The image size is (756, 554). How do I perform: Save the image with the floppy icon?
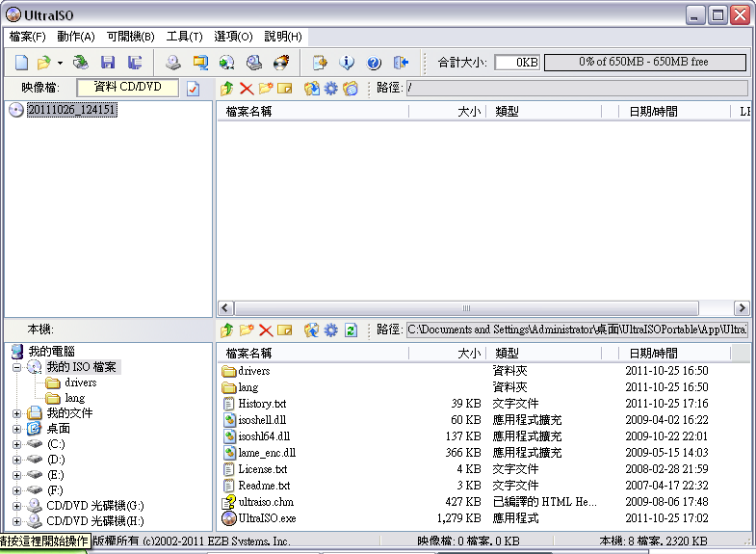[108, 63]
